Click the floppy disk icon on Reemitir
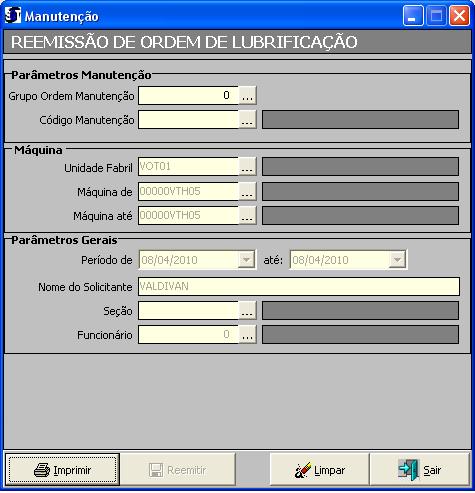475x493 pixels. click(x=156, y=470)
